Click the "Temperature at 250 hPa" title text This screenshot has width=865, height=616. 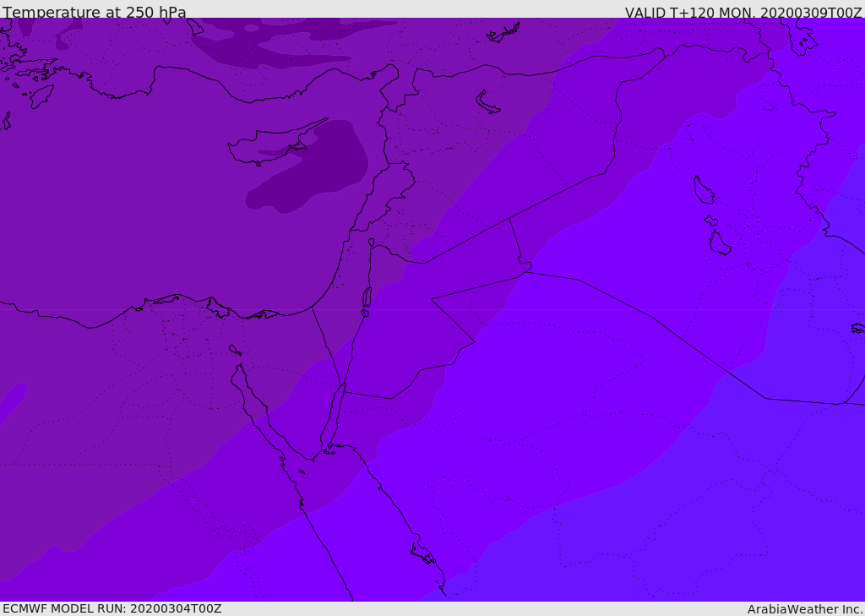pos(95,12)
